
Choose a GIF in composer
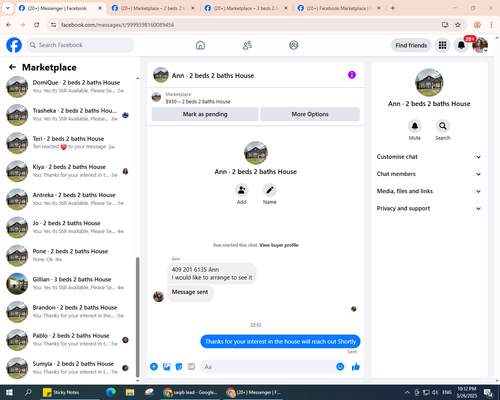[191, 367]
